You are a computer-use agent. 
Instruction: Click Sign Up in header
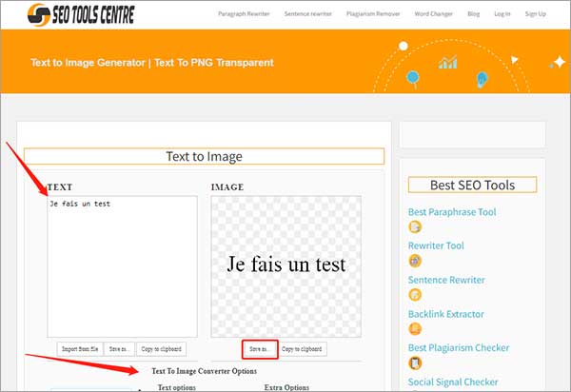click(x=535, y=14)
